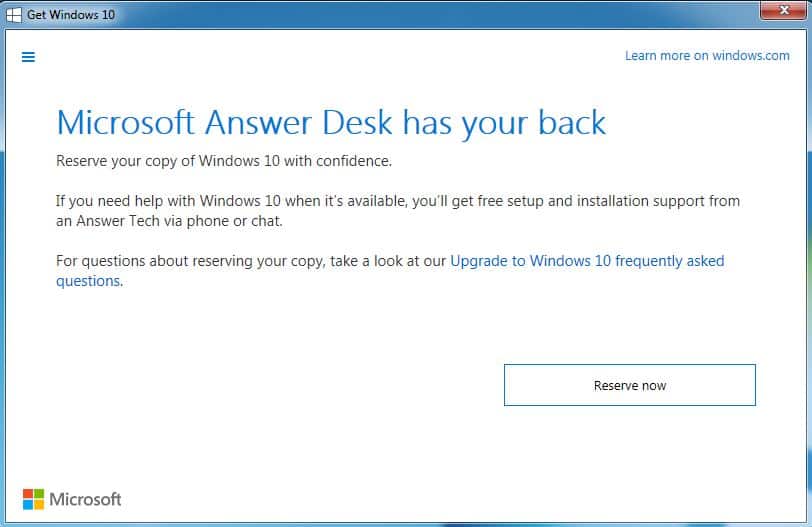This screenshot has height=527, width=812.
Task: Click the Reserve now button
Action: point(630,385)
